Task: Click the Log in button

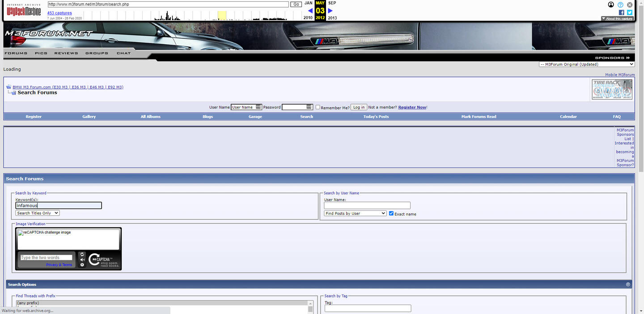Action: pyautogui.click(x=359, y=107)
